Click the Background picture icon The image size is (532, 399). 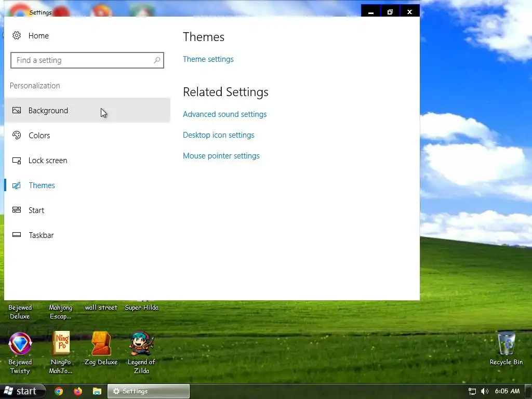(17, 110)
